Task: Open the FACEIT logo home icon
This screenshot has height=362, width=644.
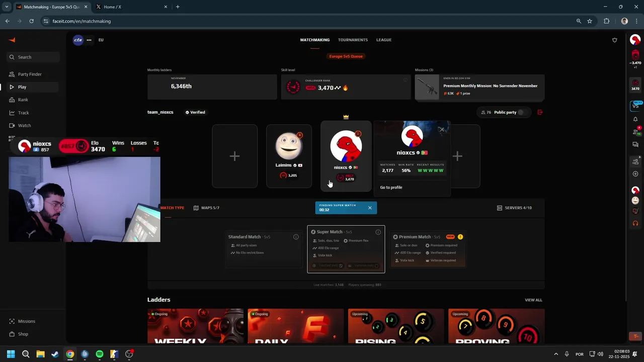Action: click(12, 40)
